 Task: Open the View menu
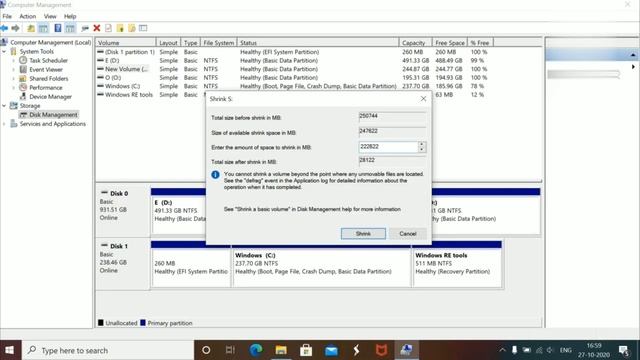tap(50, 16)
